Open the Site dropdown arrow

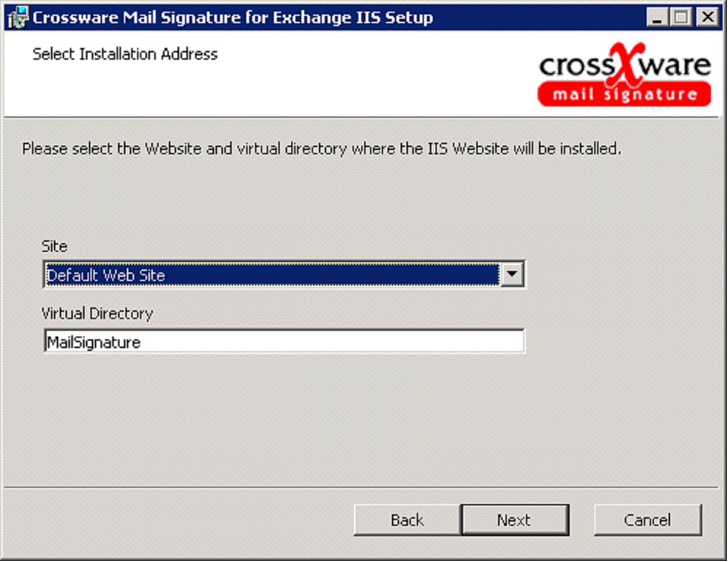512,274
